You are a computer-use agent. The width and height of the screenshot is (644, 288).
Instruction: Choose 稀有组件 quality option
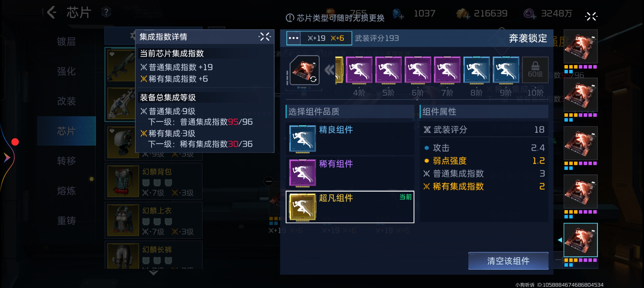tap(350, 173)
